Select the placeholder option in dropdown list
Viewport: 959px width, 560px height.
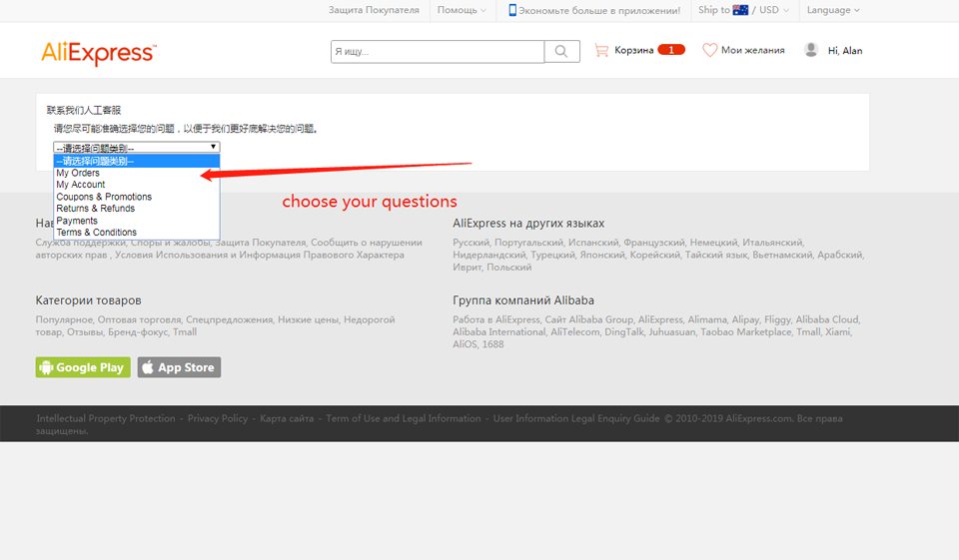137,161
